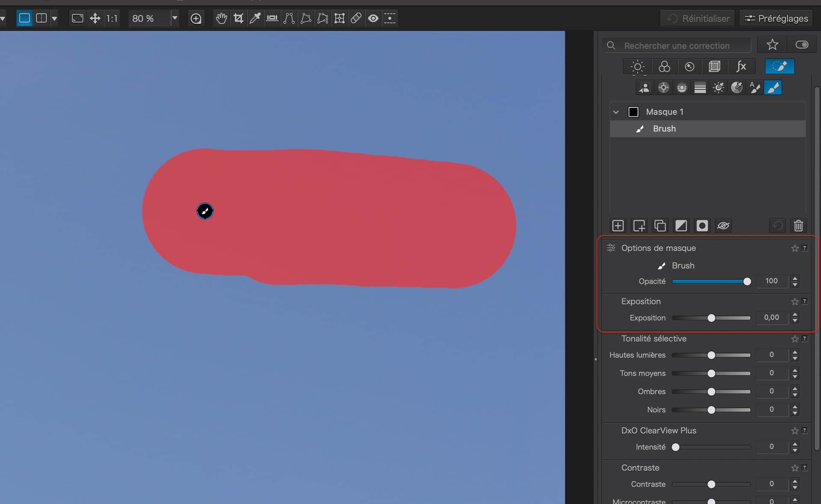
Task: Click the Opacité slider handle
Action: click(747, 281)
